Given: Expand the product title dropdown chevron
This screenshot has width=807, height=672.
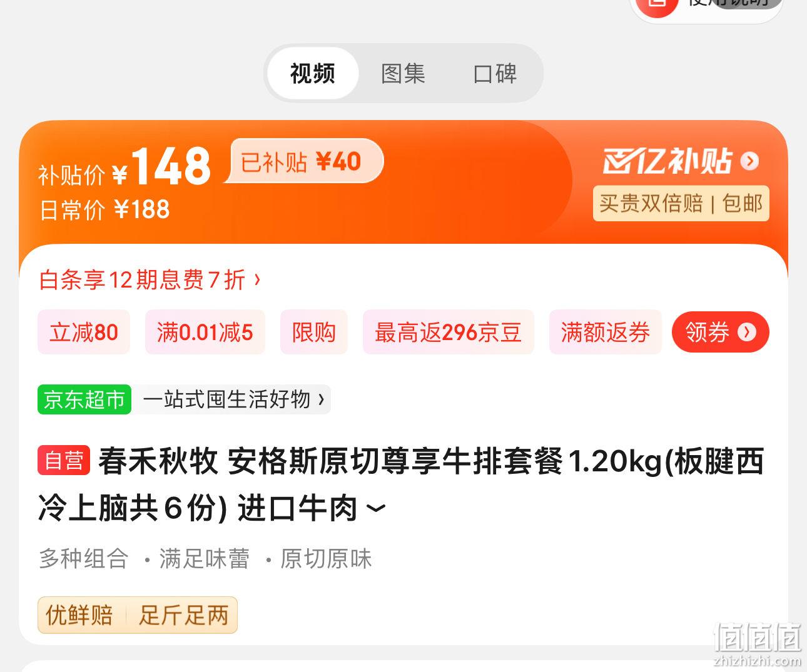Looking at the screenshot, I should coord(375,509).
